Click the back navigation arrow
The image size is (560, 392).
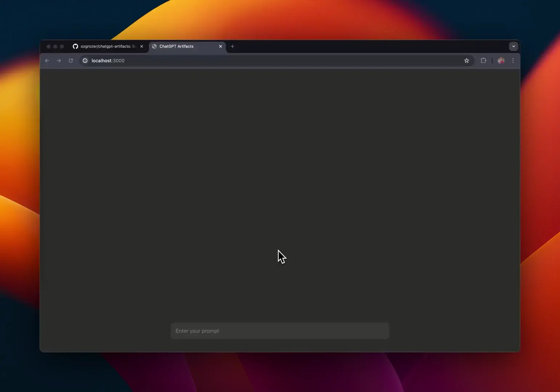[x=47, y=61]
